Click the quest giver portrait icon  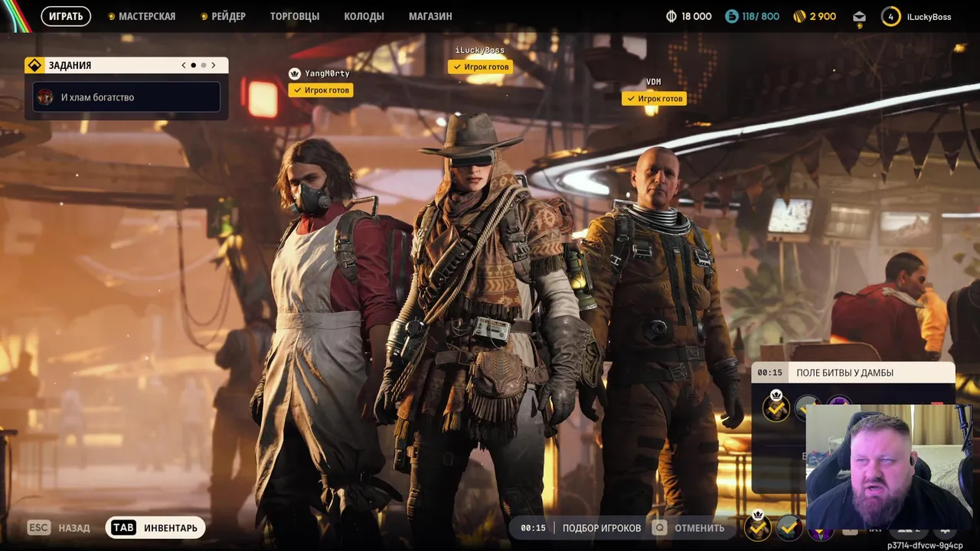(45, 97)
